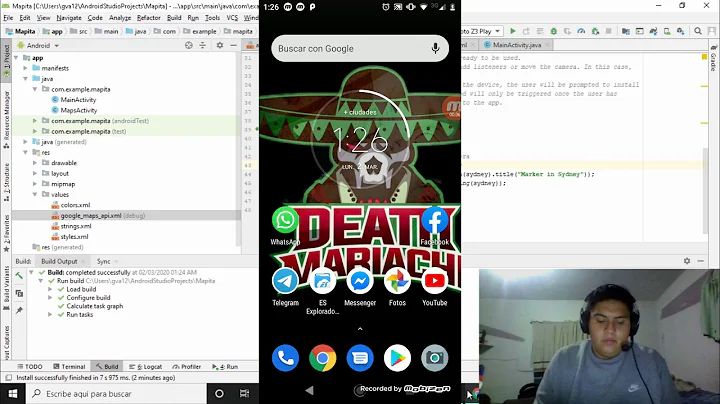720x404 pixels.
Task: Click the Build panel settings gear
Action: [x=687, y=261]
